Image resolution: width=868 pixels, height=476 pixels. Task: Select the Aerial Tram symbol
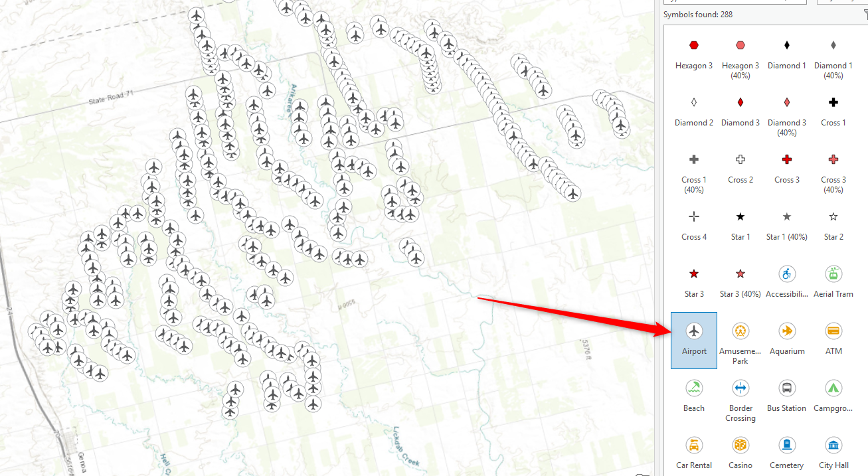pyautogui.click(x=833, y=283)
